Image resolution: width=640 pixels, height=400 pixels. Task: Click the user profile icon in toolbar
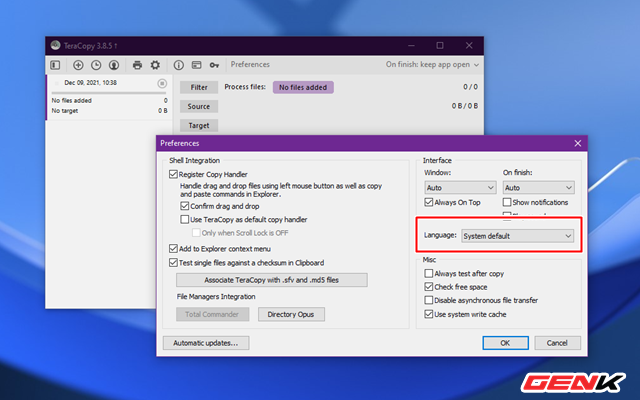[114, 65]
